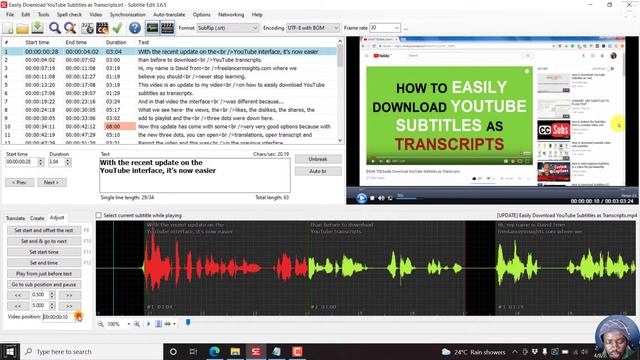Zoom in the waveform
Screen dimensions: 640x360
[137, 324]
